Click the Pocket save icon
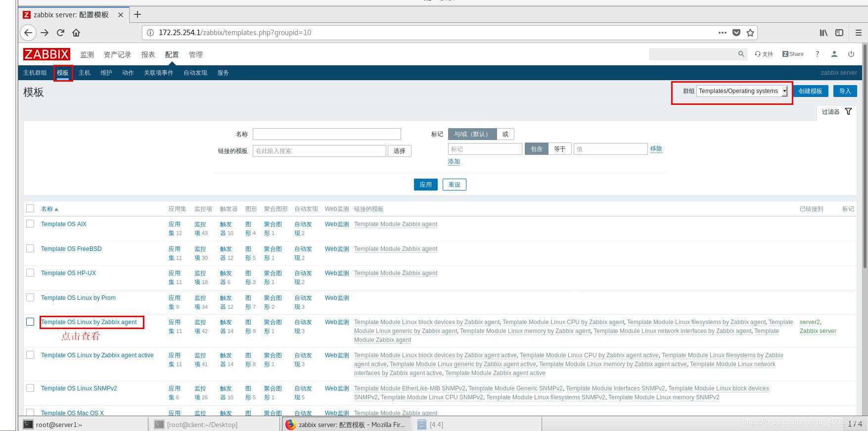This screenshot has width=868, height=431. 736,33
